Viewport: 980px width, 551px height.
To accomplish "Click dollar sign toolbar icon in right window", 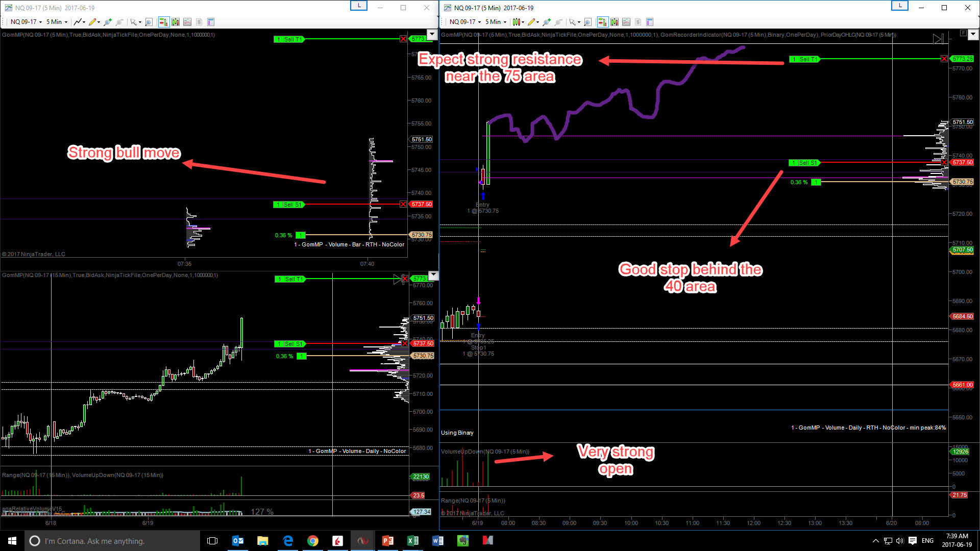I will tap(638, 22).
